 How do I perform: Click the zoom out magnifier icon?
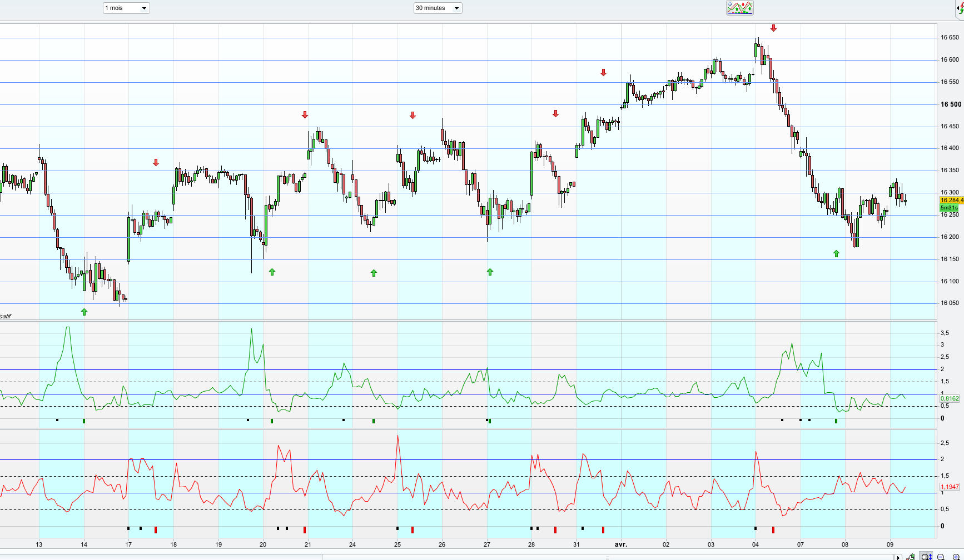941,557
